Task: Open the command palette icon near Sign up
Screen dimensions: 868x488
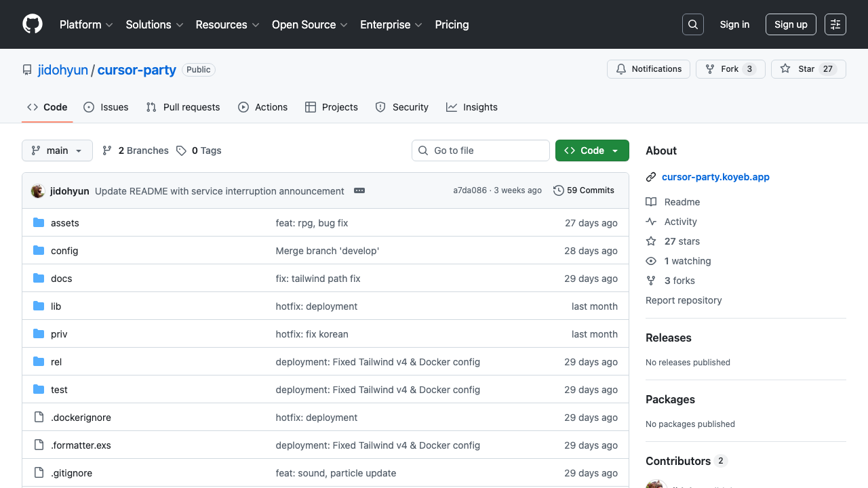Action: (835, 24)
